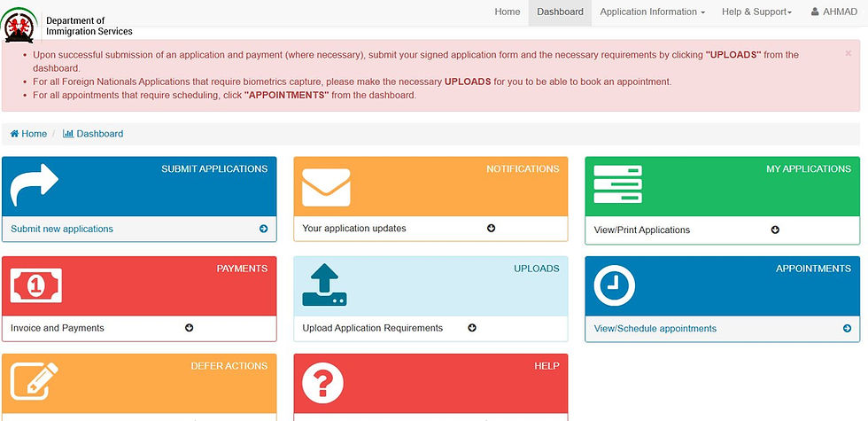Image resolution: width=868 pixels, height=421 pixels.
Task: Expand the Invoice and Payments down arrow
Action: (x=190, y=328)
